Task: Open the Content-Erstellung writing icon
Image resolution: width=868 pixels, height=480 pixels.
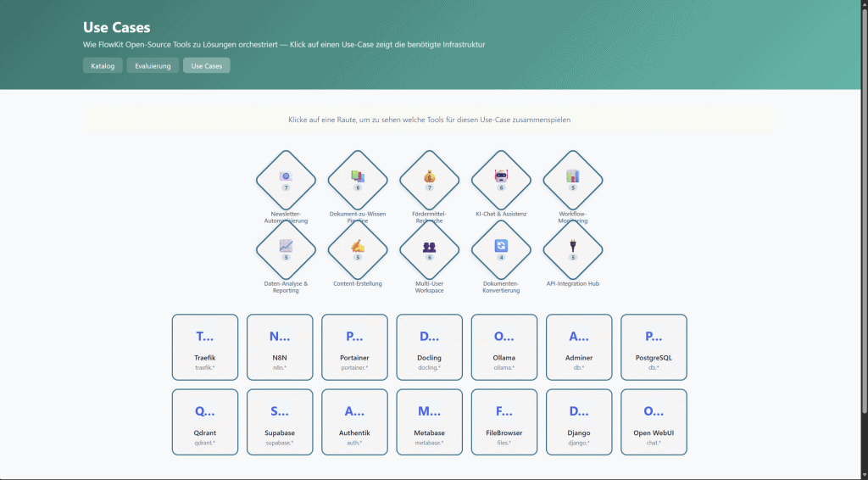Action: tap(358, 247)
